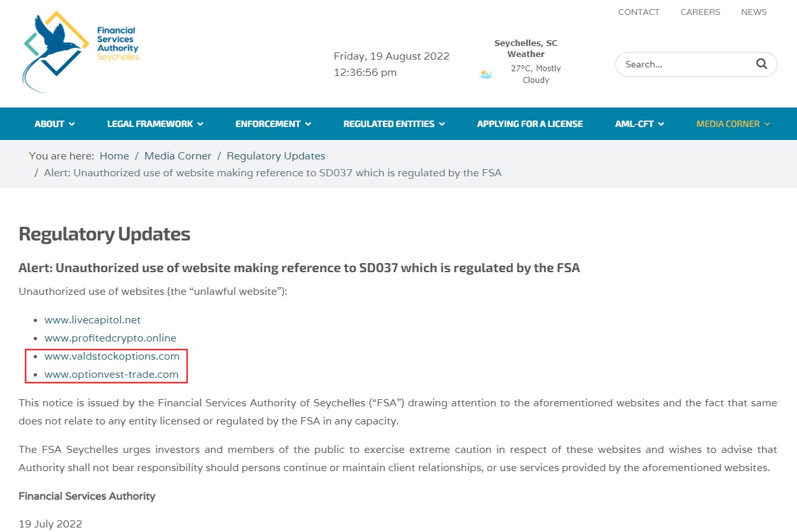Viewport: 797px width, 532px height.
Task: Go to Applying for a License
Action: 530,124
